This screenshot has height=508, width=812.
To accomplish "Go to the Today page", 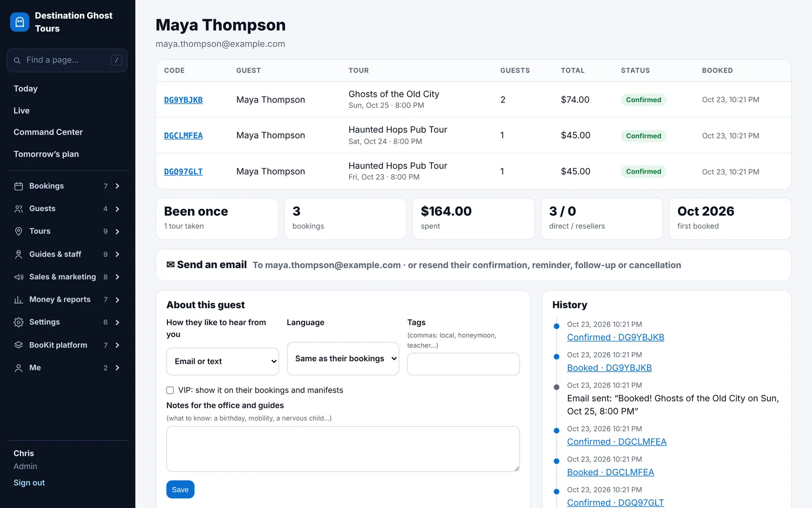I will pos(25,88).
